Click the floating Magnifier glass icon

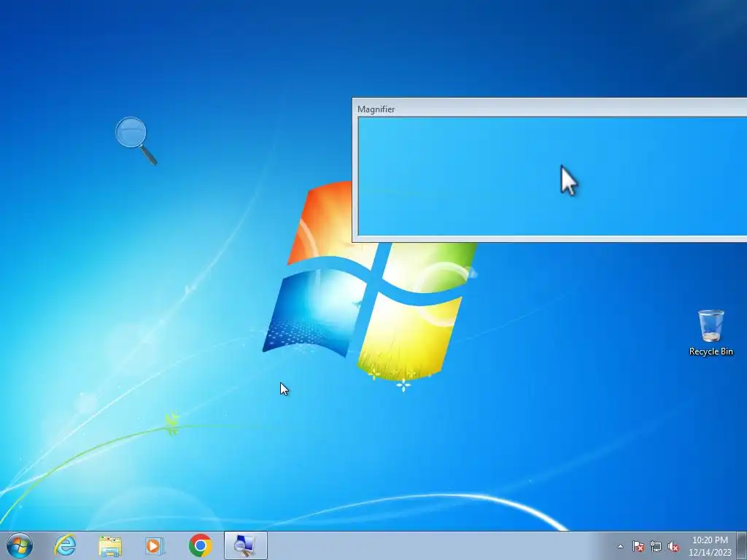[135, 140]
